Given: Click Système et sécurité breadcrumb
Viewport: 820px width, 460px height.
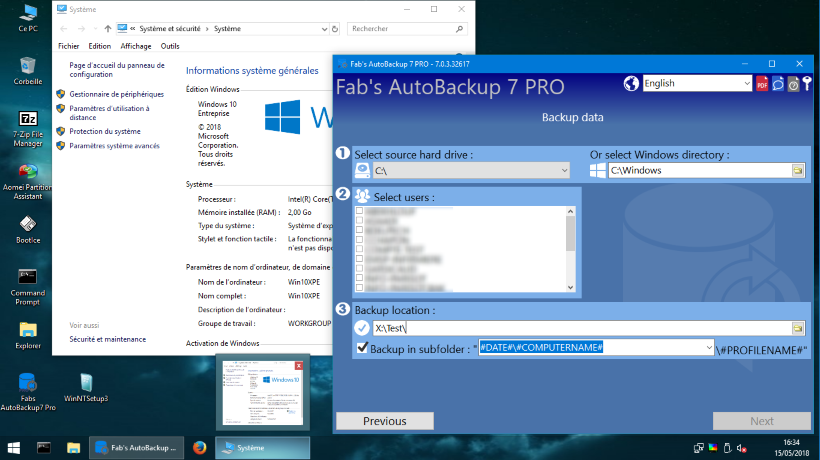Looking at the screenshot, I should click(x=170, y=29).
